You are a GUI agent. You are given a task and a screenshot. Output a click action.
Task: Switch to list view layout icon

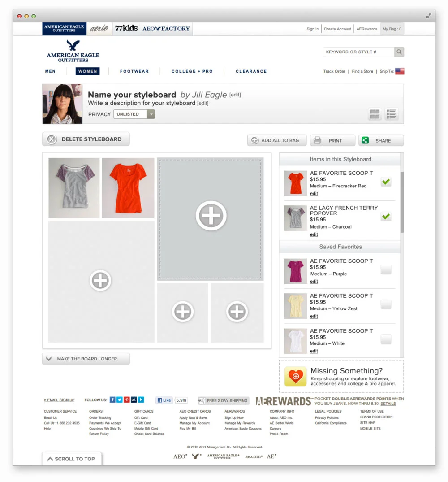(x=391, y=114)
